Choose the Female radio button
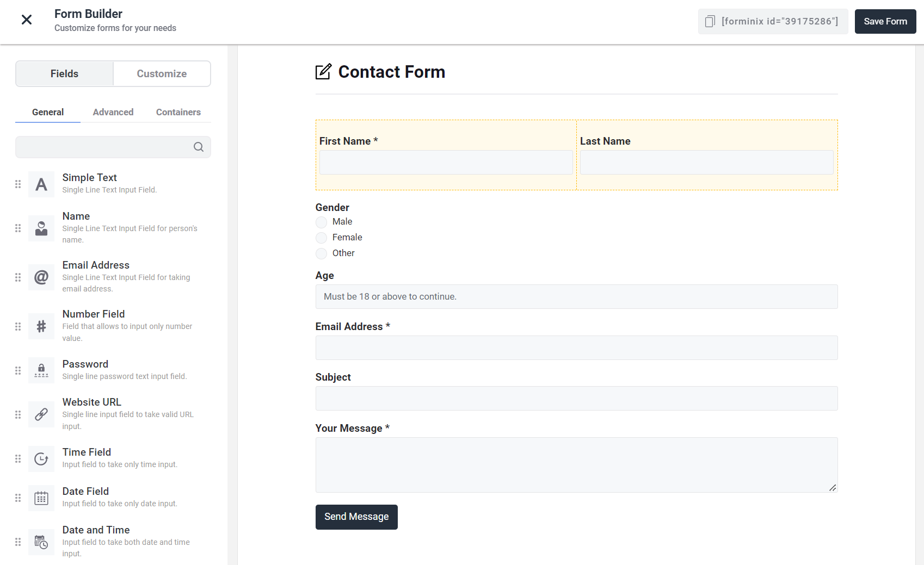 point(322,238)
